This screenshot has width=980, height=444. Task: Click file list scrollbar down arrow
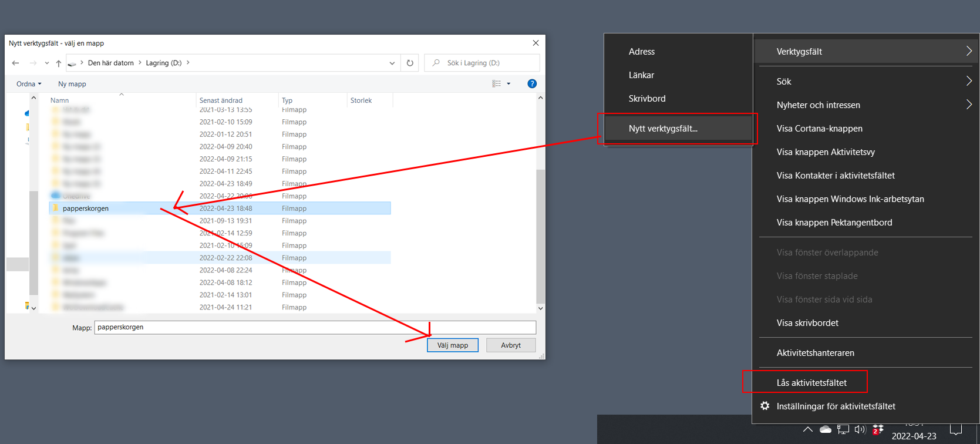540,308
